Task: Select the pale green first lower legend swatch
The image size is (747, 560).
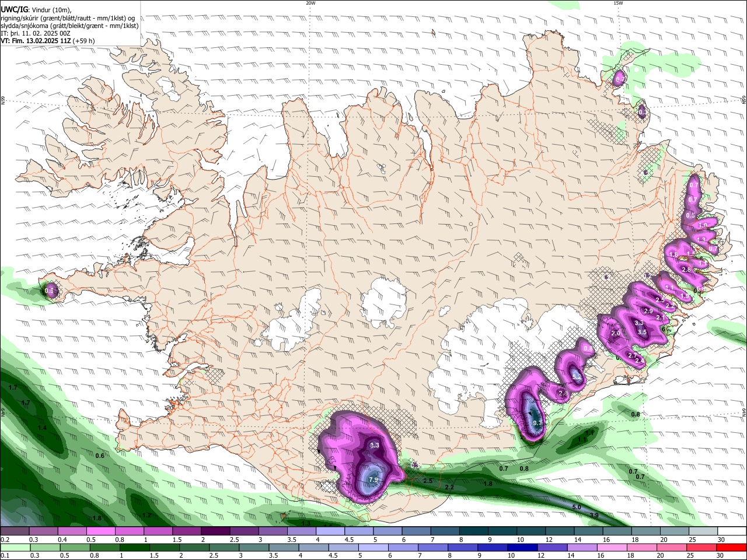Action: [x=16, y=547]
